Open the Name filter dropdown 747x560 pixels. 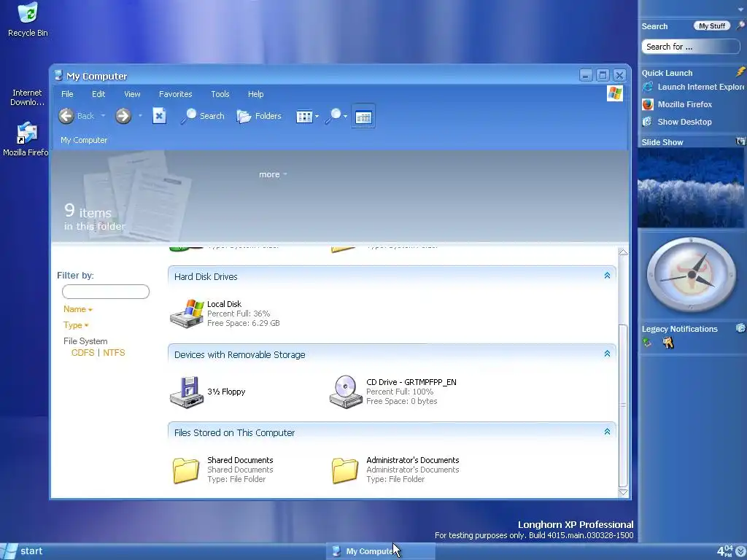point(77,309)
